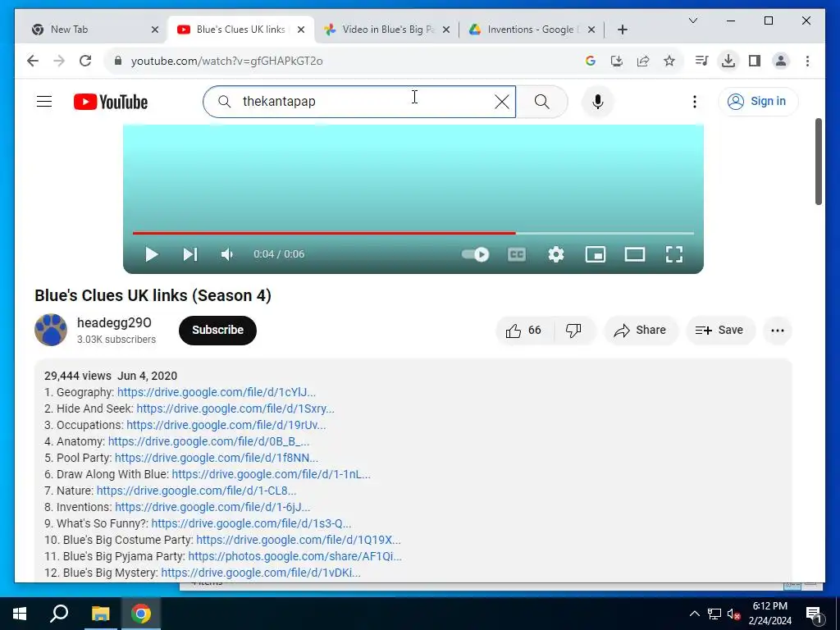Screen dimensions: 840x630
Task: Install the app via the address bar icon
Action: point(617,61)
